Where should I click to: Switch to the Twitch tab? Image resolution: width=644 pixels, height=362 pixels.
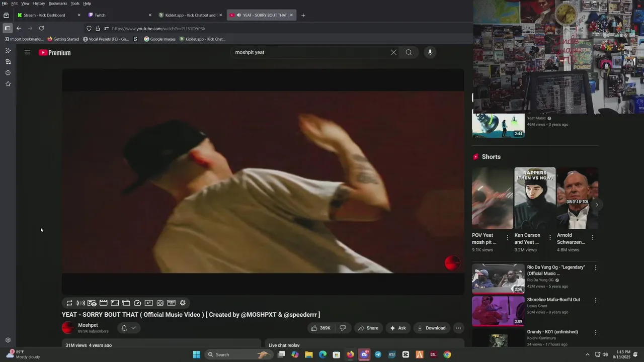click(x=119, y=15)
